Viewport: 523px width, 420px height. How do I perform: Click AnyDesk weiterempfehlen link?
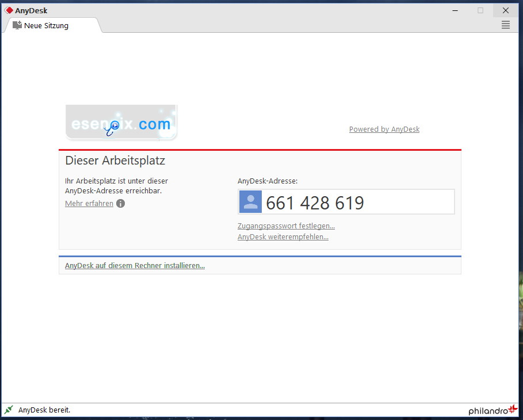[283, 237]
